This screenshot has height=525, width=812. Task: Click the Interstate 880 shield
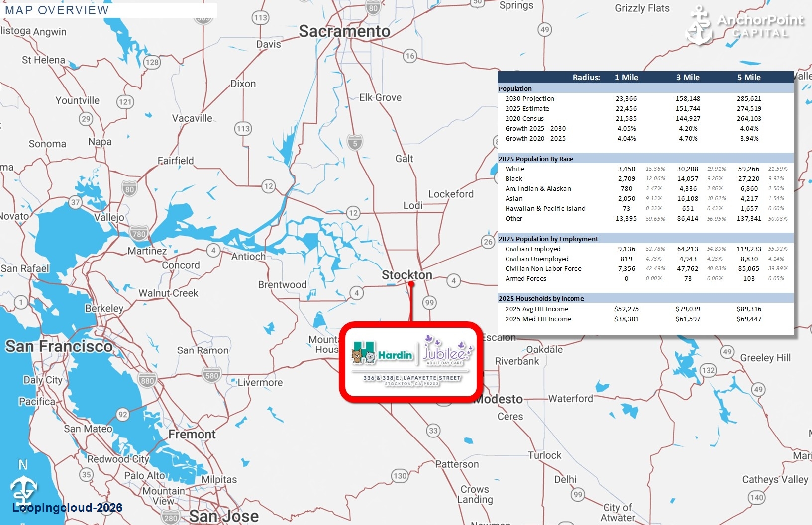pos(147,380)
